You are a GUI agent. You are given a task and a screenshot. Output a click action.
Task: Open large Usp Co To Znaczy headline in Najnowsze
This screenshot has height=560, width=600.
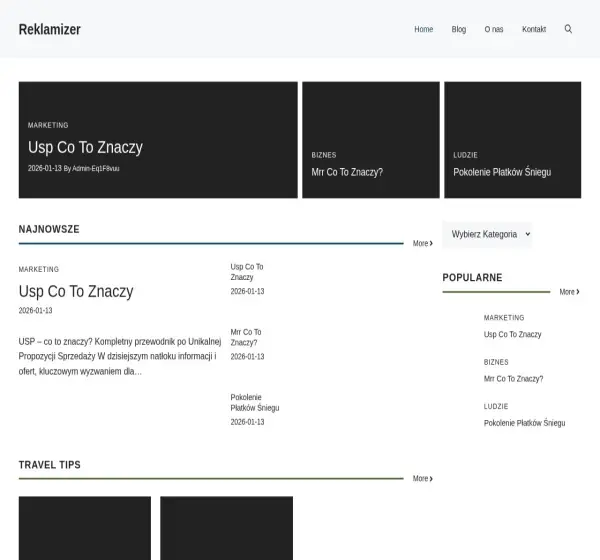pyautogui.click(x=76, y=291)
